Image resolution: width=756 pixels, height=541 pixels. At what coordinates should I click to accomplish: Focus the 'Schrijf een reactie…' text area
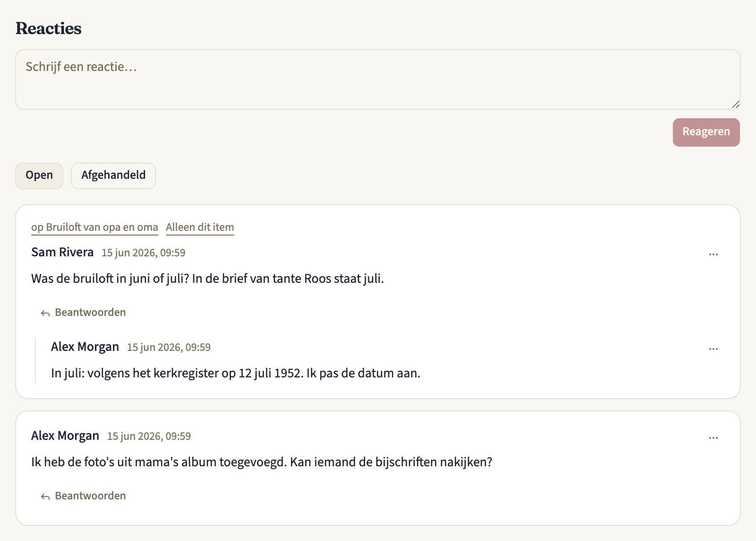pos(378,79)
